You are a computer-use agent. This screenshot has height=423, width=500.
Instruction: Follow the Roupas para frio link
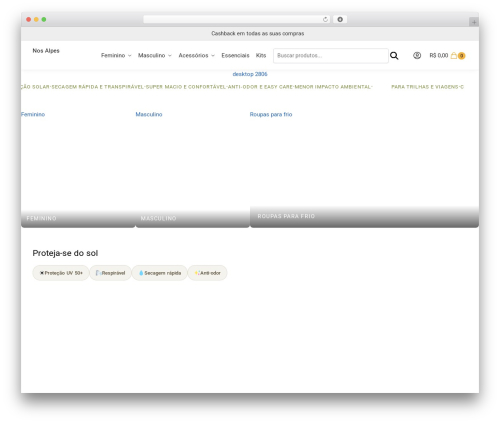point(271,114)
